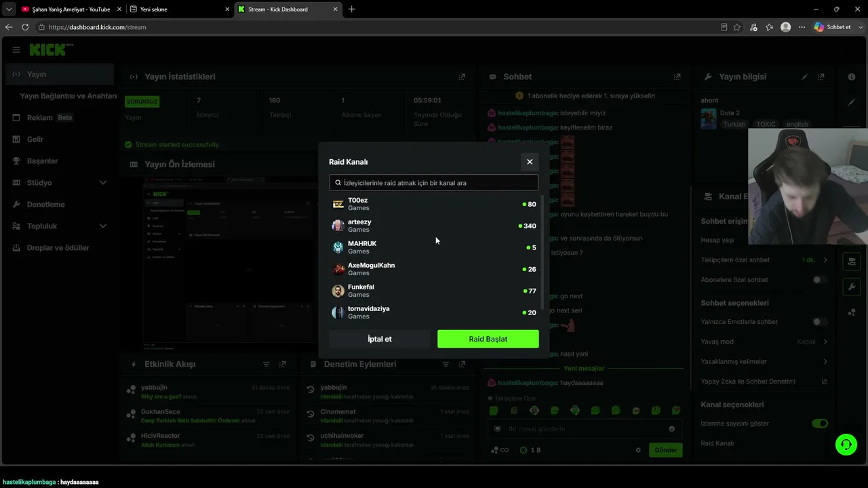Pop out the Yayın İstatistikleri panel
The height and width of the screenshot is (488, 868).
click(x=462, y=77)
